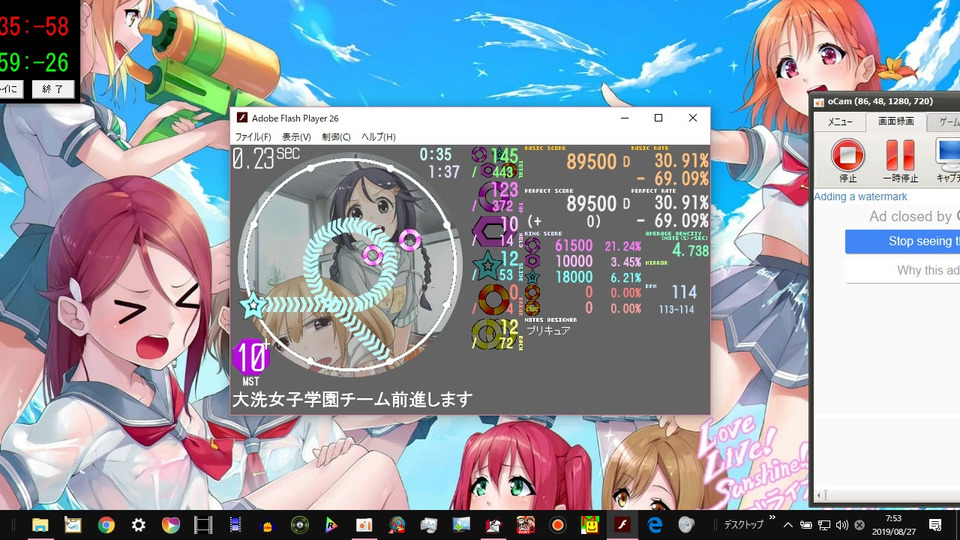960x540 pixels.
Task: Open the green disc app in taskbar
Action: coord(299,525)
